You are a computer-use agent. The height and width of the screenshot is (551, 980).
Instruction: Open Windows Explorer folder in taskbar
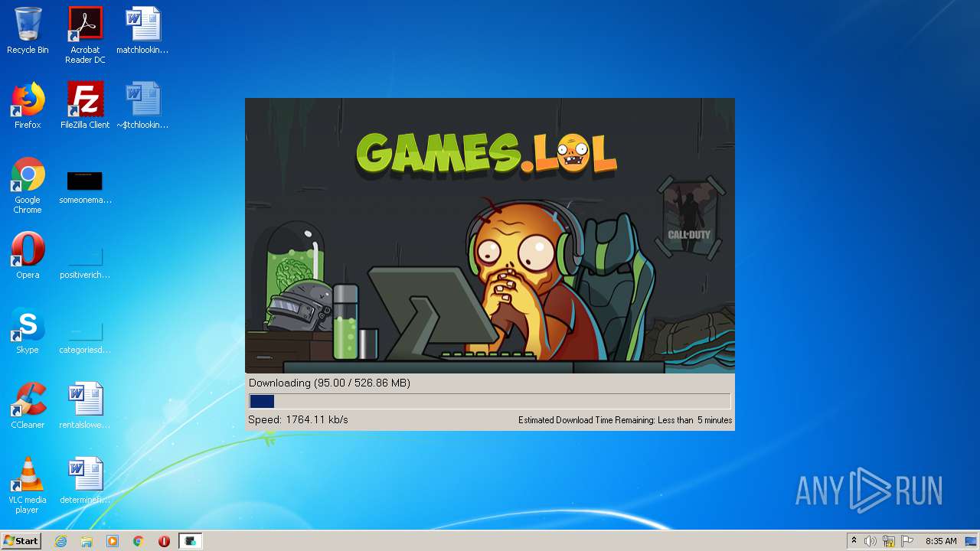[x=87, y=541]
